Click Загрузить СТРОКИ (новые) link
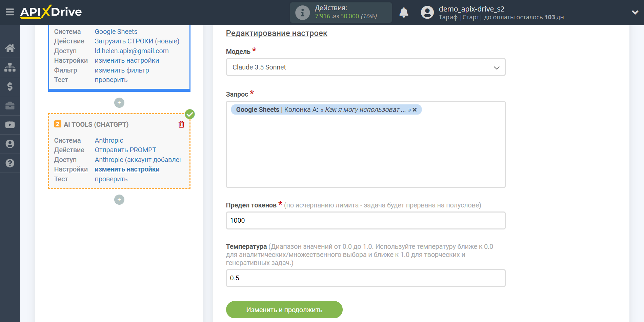This screenshot has width=644, height=322. coord(137,41)
